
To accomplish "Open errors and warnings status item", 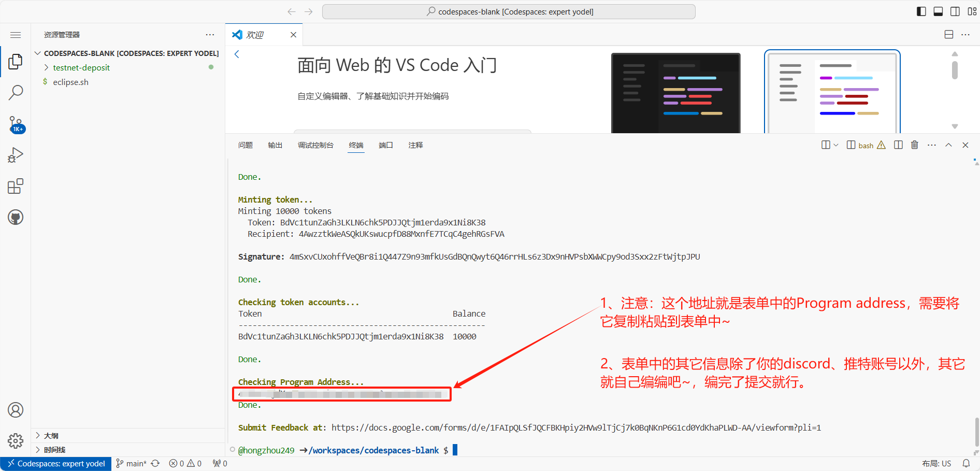I will [x=185, y=464].
